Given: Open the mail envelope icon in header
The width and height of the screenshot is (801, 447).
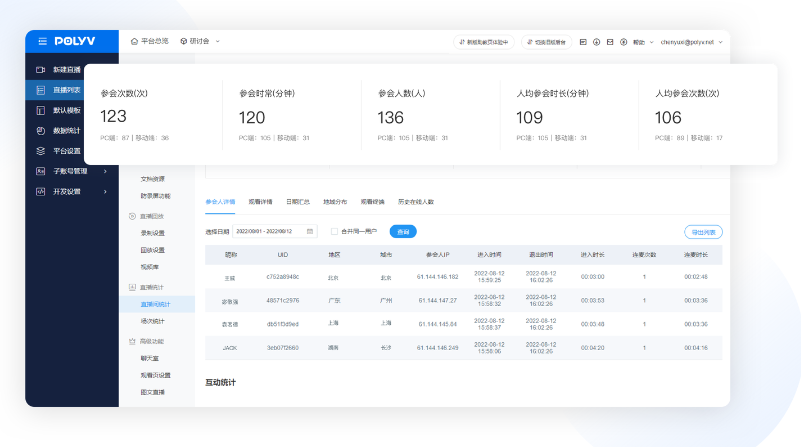Looking at the screenshot, I should pos(610,42).
